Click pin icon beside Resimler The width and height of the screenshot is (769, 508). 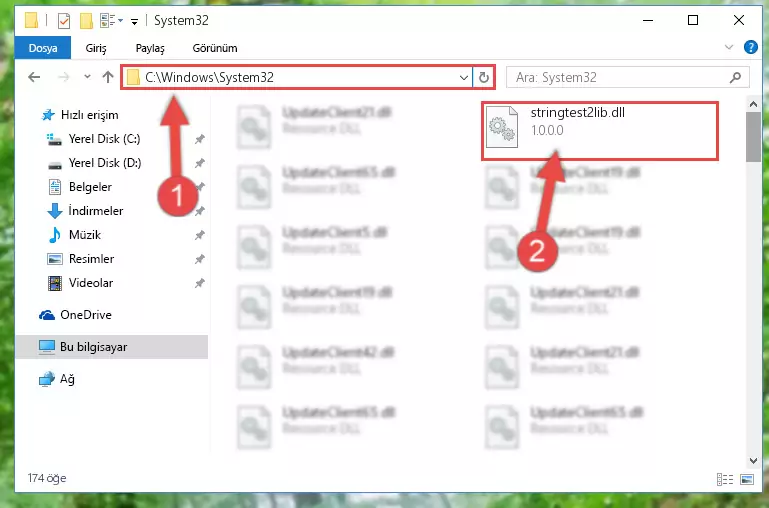point(199,259)
